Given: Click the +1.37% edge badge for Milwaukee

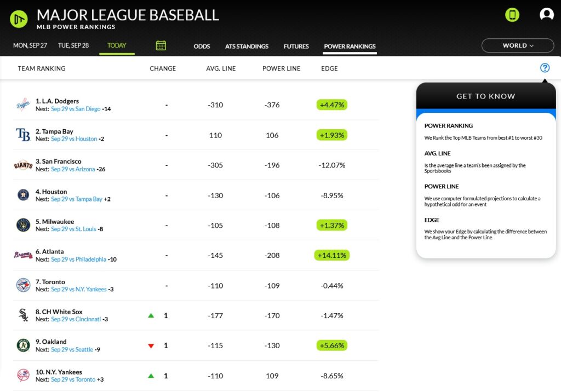Looking at the screenshot, I should pyautogui.click(x=331, y=226).
